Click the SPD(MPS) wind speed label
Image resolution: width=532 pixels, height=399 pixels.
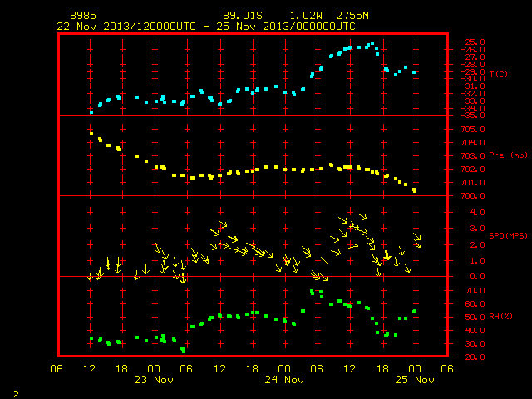(x=508, y=235)
